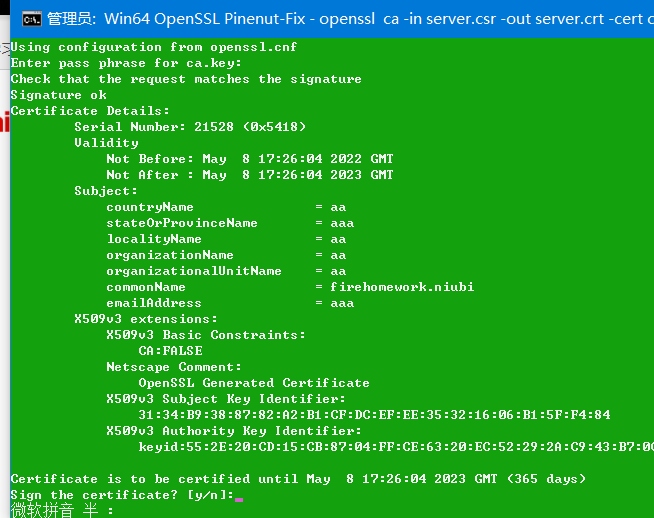Click the blinking cursor after [y/n] prompt
This screenshot has width=654, height=518.
239,499
